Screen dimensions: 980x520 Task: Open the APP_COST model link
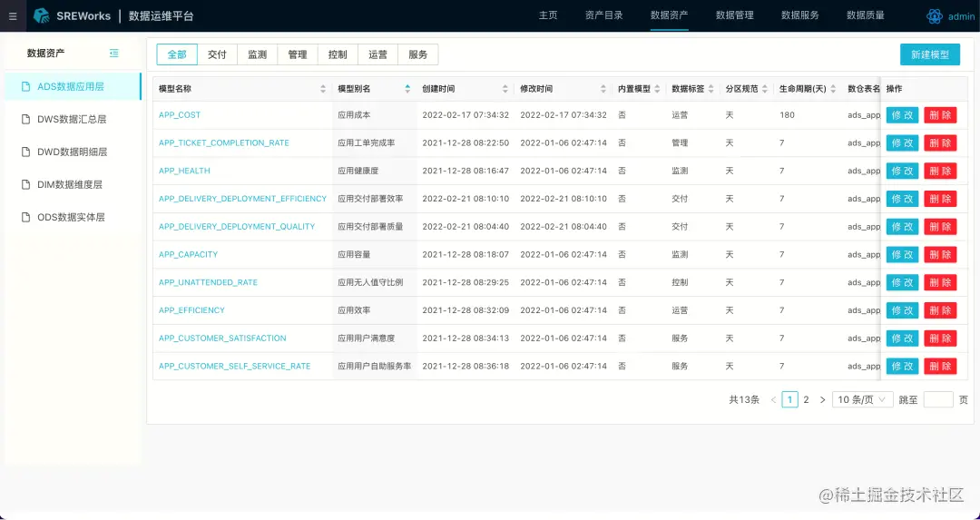180,115
